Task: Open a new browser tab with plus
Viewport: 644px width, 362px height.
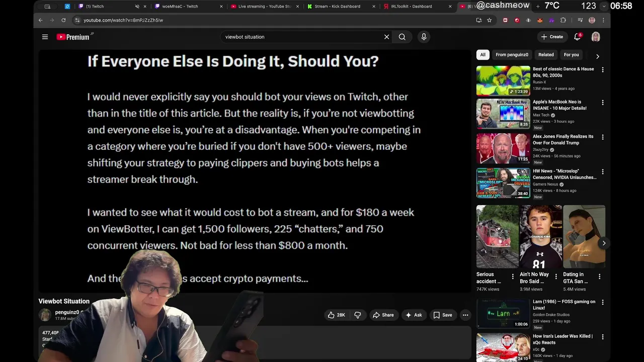Action: (x=538, y=6)
